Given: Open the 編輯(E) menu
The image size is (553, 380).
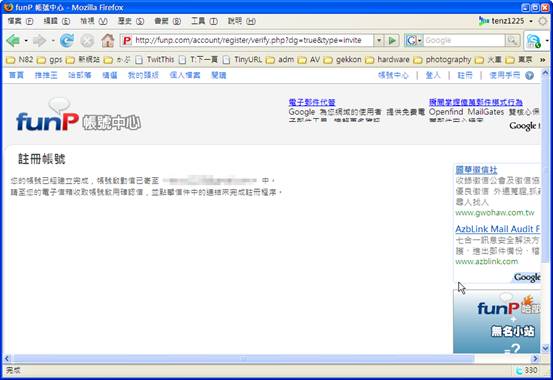Looking at the screenshot, I should (x=57, y=21).
